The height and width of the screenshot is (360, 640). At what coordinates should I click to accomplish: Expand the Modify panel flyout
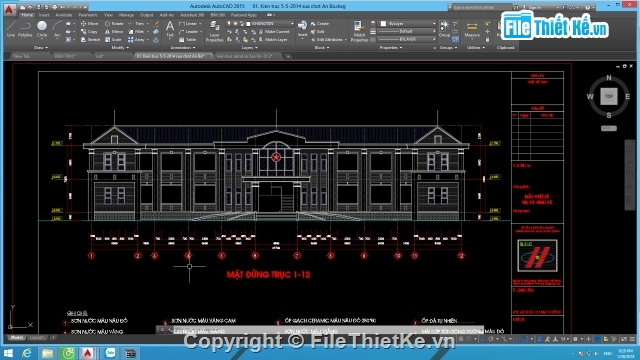click(120, 48)
